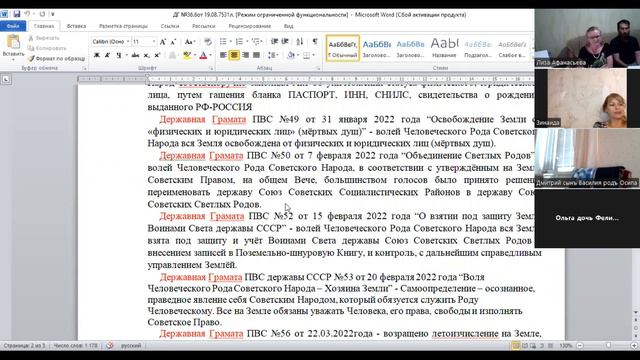Click the proofing errors icon in status bar
This screenshot has height=360, width=640.
tap(110, 346)
